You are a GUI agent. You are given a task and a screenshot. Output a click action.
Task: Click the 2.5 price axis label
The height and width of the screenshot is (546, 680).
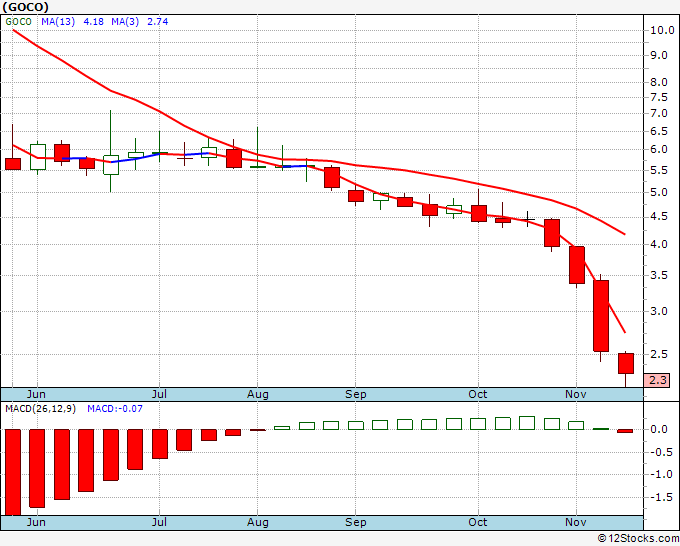pyautogui.click(x=658, y=354)
